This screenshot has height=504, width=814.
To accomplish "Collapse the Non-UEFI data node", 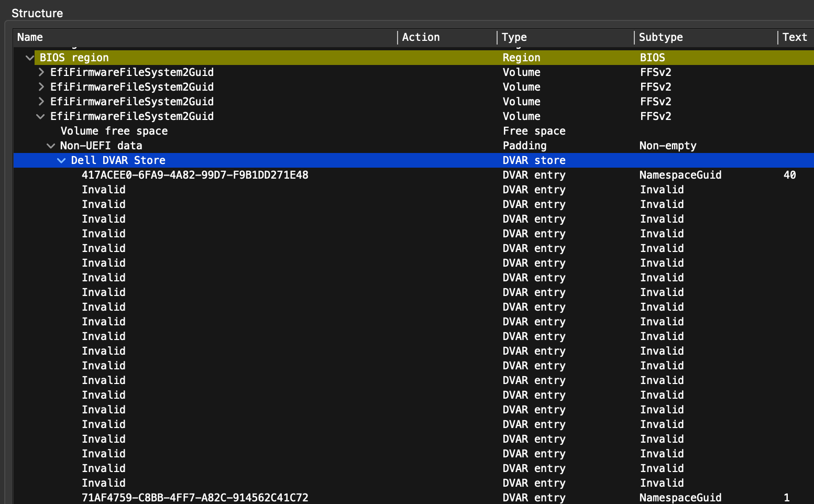I will 51,146.
